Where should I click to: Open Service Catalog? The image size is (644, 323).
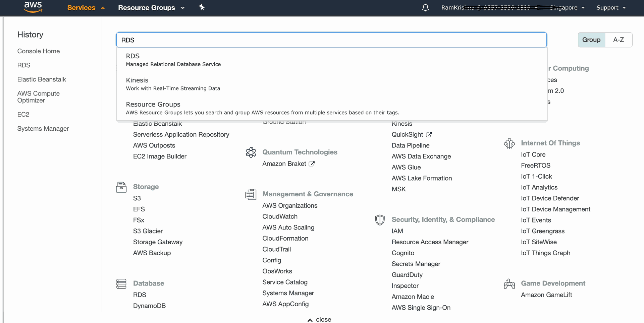pos(285,282)
